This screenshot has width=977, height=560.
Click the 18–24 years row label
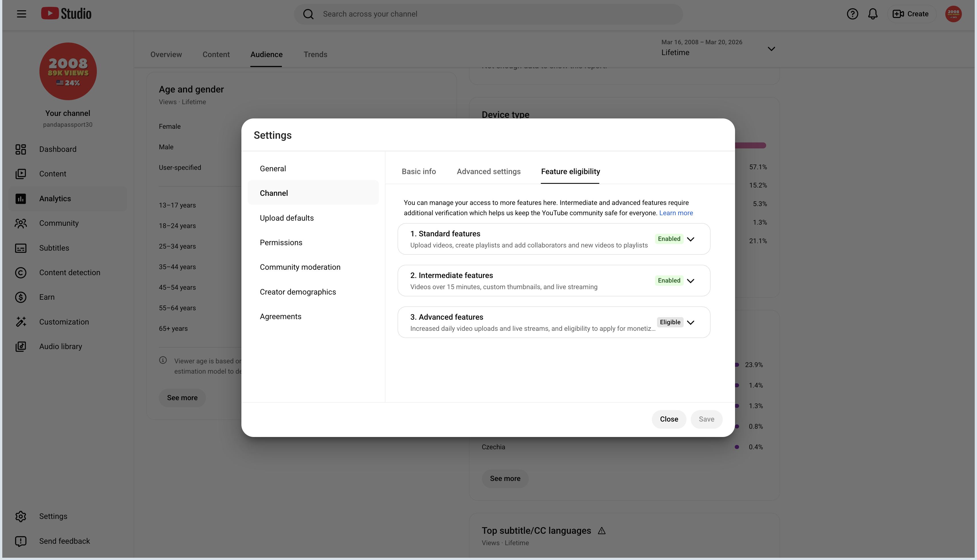click(177, 226)
